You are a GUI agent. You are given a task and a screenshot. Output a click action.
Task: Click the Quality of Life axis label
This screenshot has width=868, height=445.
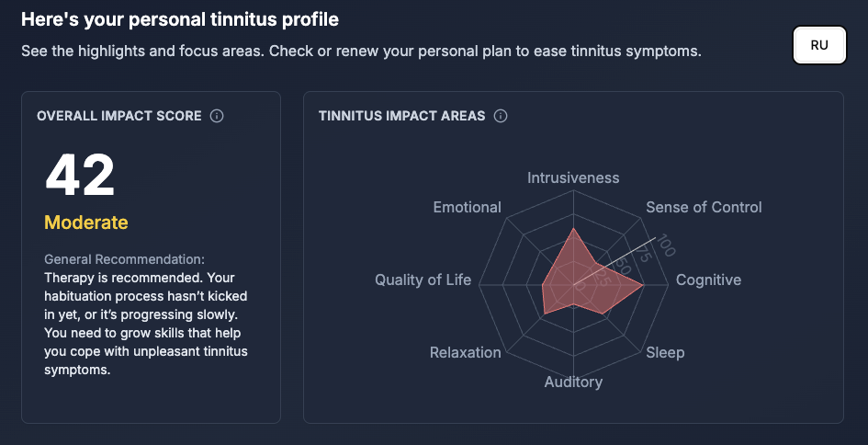point(423,280)
